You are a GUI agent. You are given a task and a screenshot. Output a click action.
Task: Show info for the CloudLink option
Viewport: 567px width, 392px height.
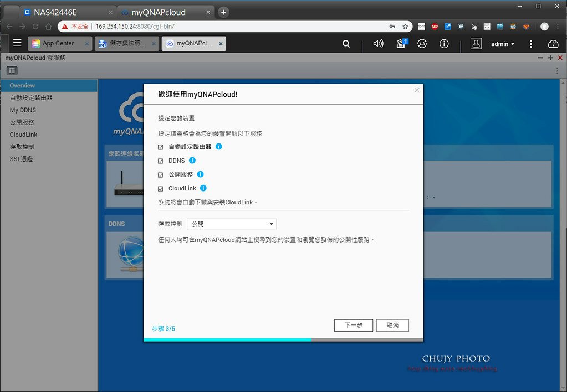[203, 188]
